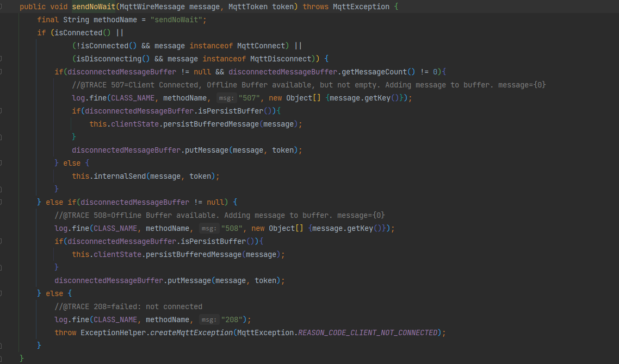Screen dimensions: 619x364
Task: Click the else keyword above the internalSend line
Action: click(x=72, y=164)
